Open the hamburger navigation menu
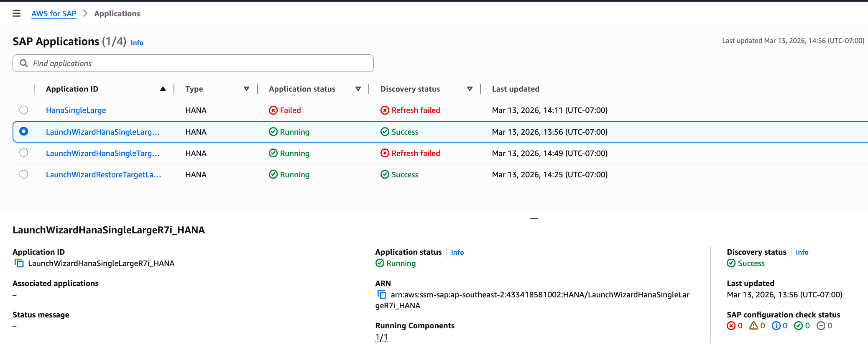Screen dimensions: 868x358 (x=17, y=13)
